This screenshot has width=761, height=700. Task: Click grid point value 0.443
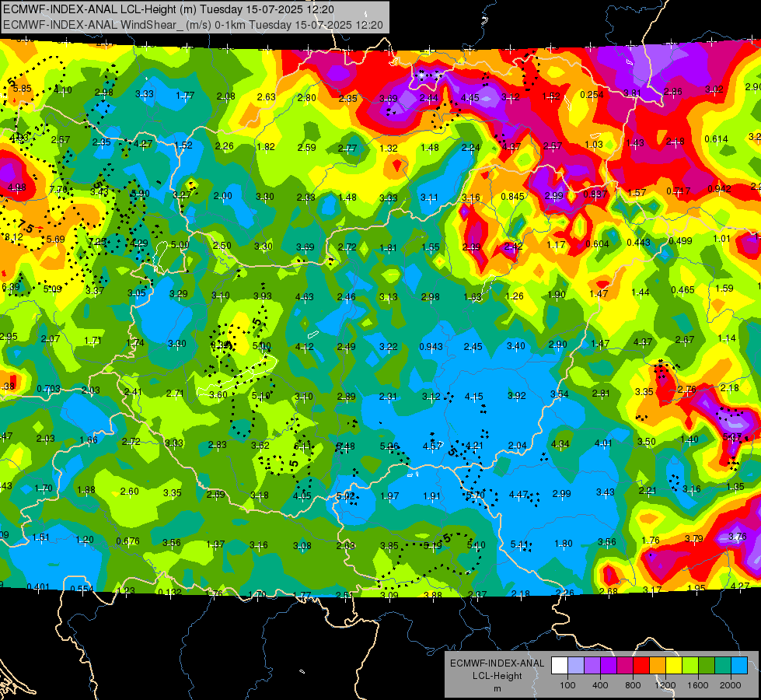coord(638,243)
